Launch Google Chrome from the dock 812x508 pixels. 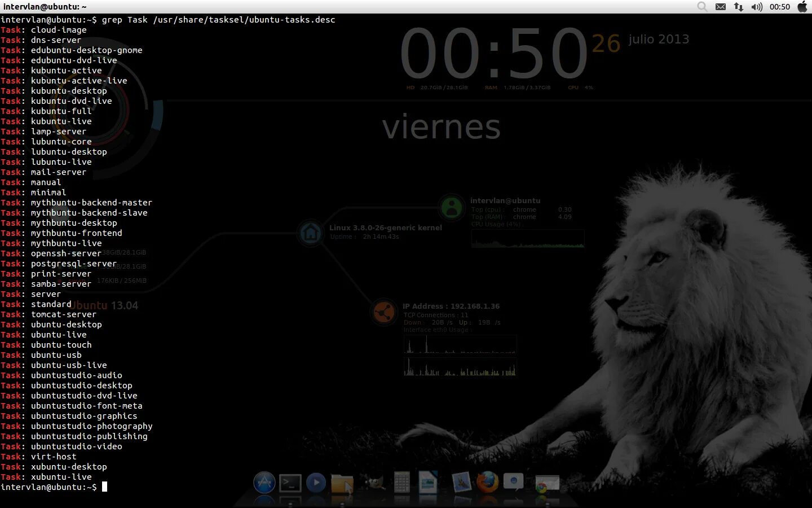point(547,484)
